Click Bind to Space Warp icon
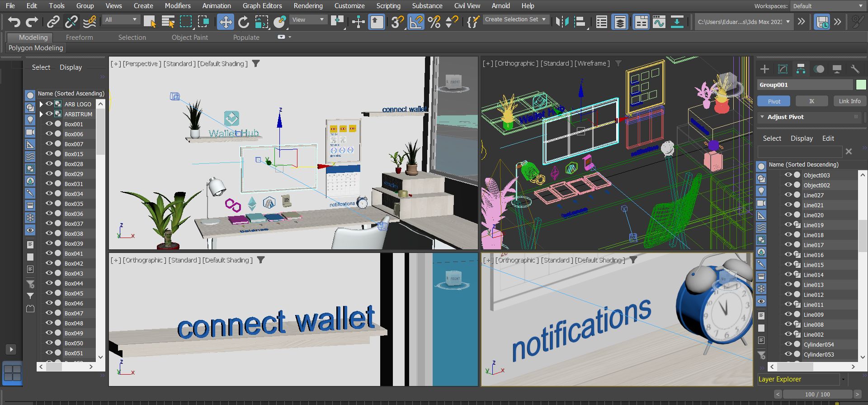 coord(90,21)
